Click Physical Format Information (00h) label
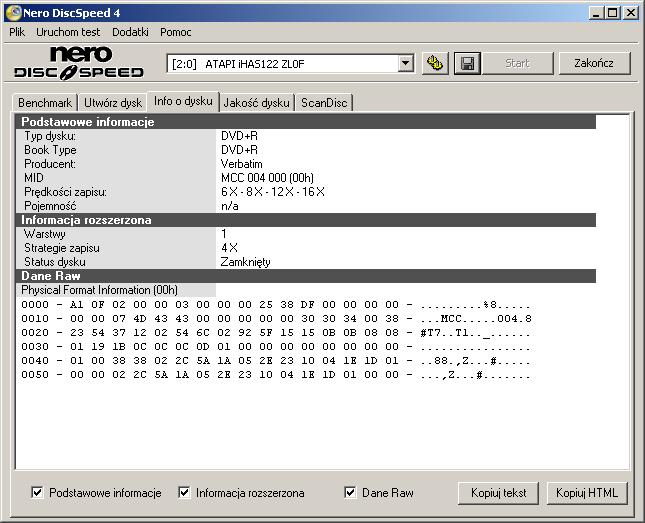The width and height of the screenshot is (645, 523). tap(100, 290)
